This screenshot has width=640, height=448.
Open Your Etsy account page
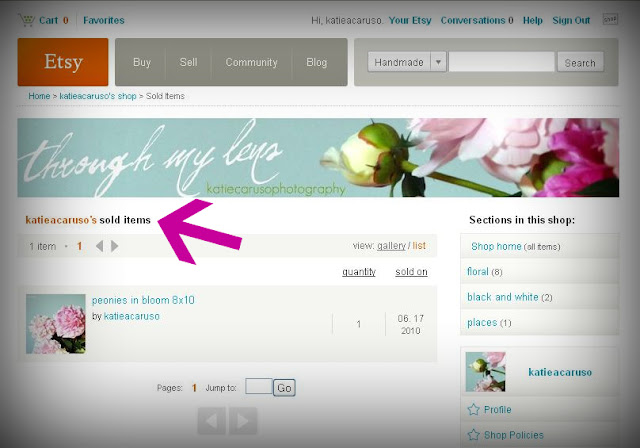click(x=410, y=20)
